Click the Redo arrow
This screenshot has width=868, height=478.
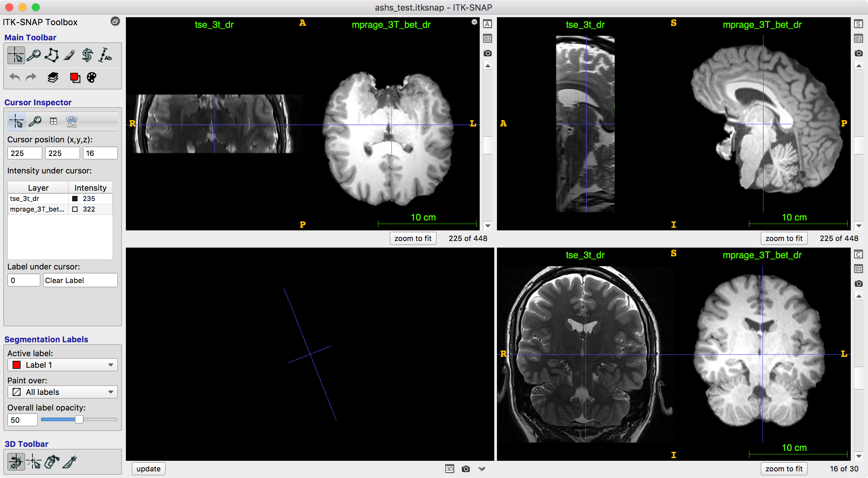coord(31,77)
